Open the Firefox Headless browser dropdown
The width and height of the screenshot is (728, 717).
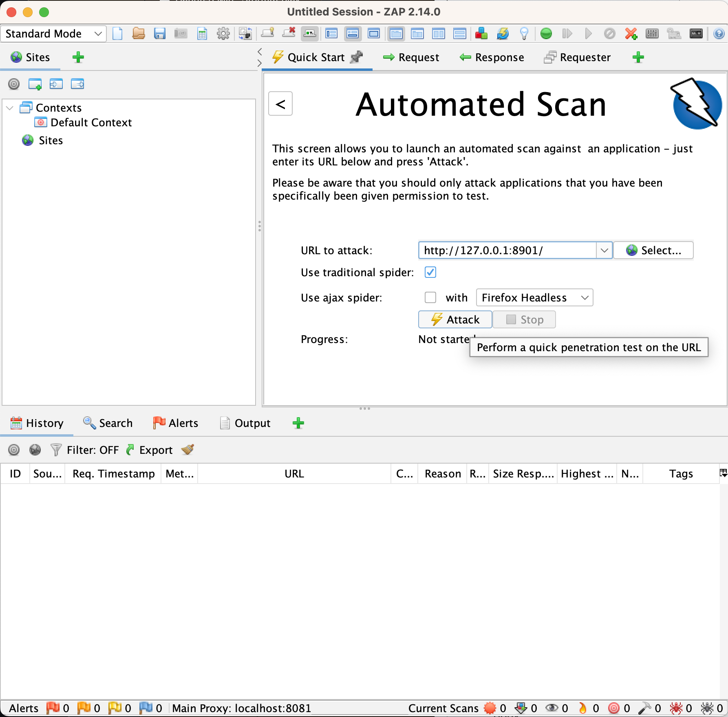(x=534, y=297)
